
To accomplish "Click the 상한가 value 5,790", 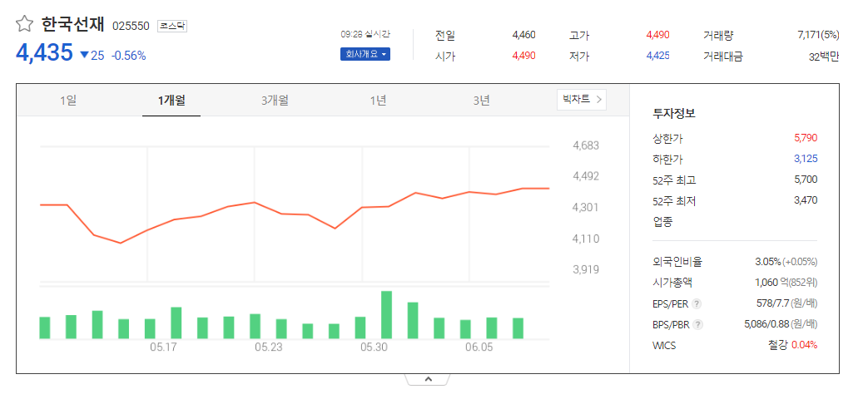I will tap(806, 138).
